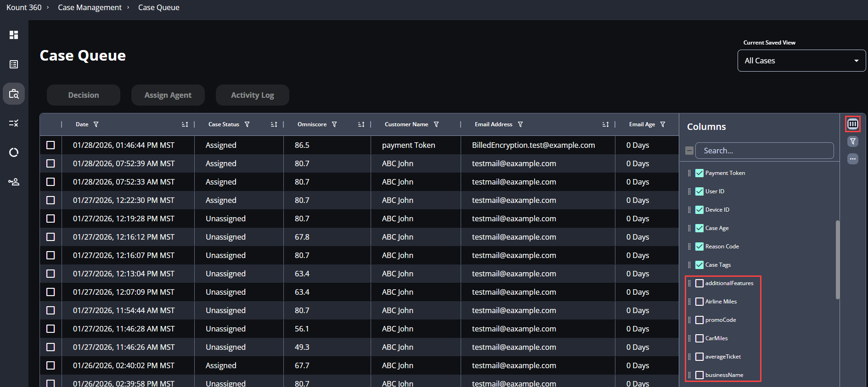
Task: Select the 01:46:44 PM case row checkbox
Action: click(x=51, y=145)
